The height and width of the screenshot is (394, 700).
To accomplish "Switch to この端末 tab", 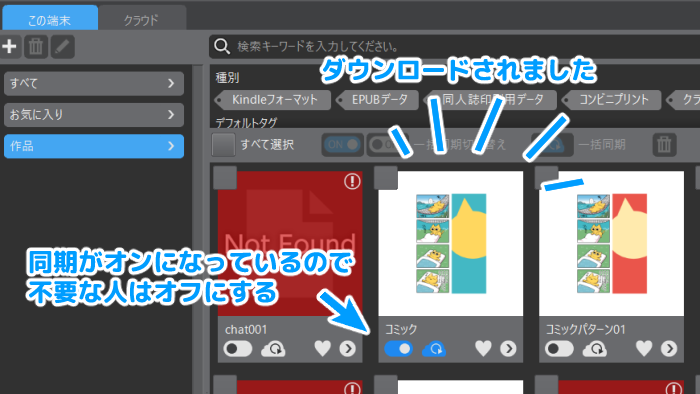I will [x=50, y=19].
